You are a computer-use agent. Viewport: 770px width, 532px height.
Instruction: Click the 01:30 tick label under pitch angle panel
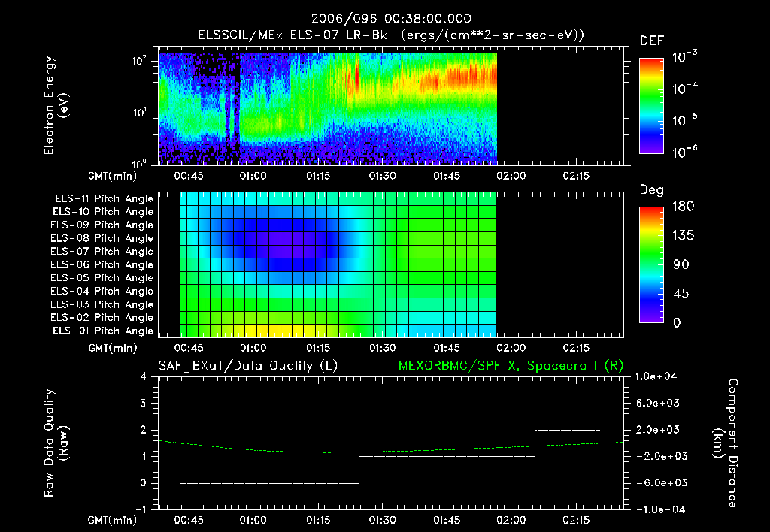[383, 348]
